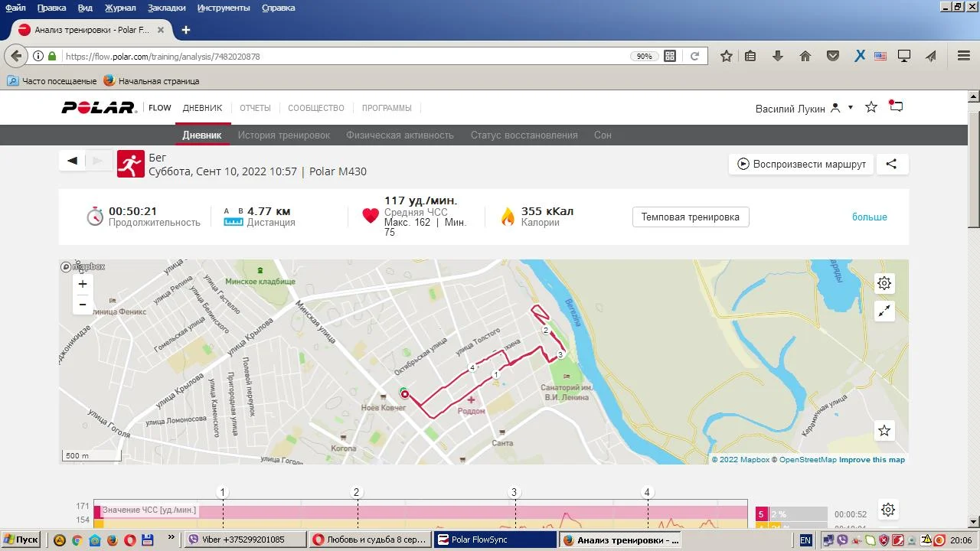
Task: Select the Дневник top navigation item
Action: (202, 108)
